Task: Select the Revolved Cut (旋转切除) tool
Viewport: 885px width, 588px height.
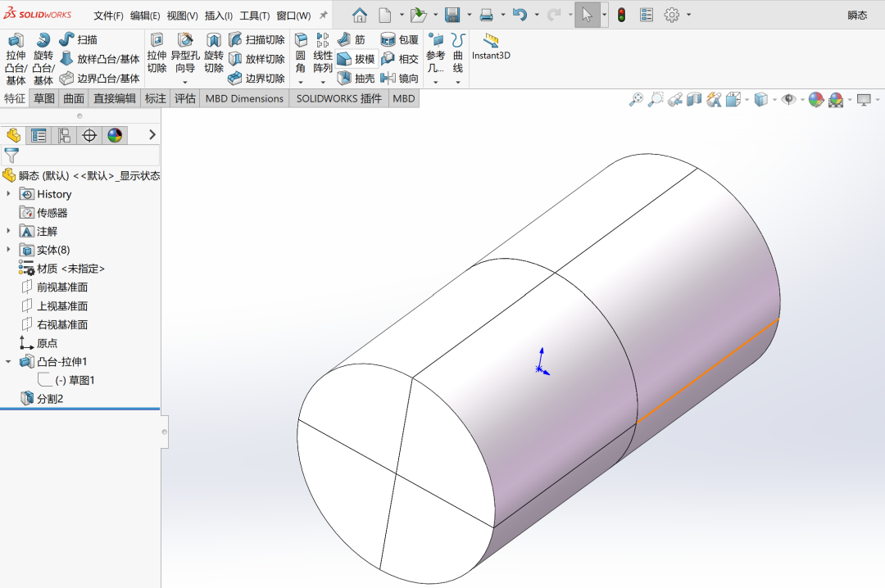Action: click(214, 53)
